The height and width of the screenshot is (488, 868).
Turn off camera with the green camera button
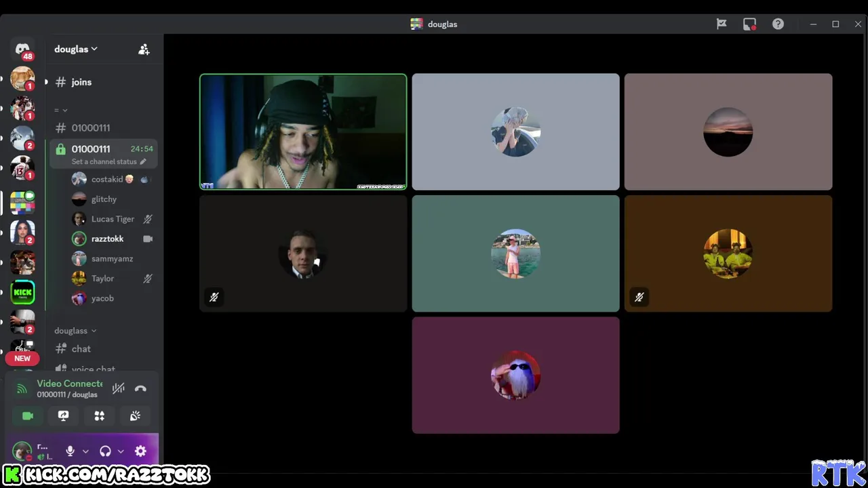(x=28, y=416)
